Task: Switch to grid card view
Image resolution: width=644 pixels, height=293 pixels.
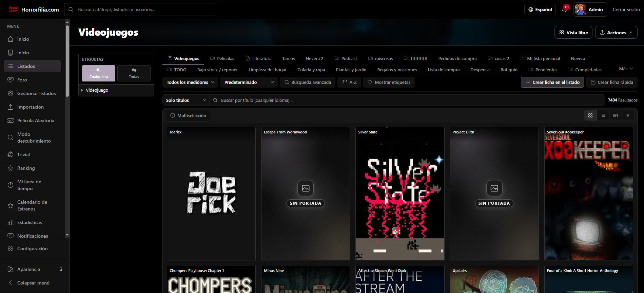Action: pyautogui.click(x=590, y=115)
